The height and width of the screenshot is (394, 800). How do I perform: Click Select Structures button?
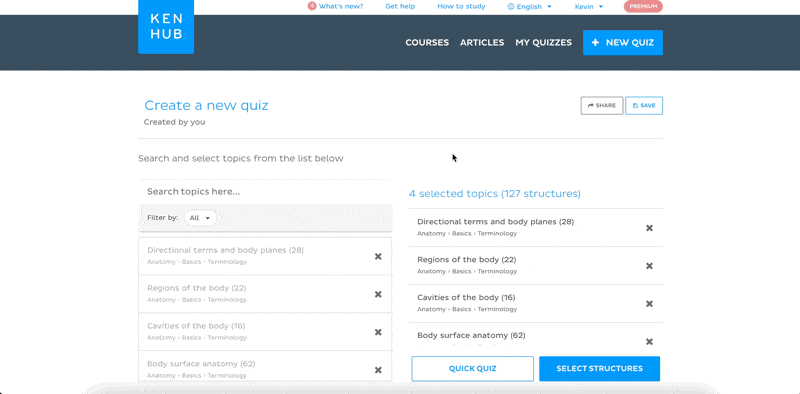click(x=599, y=368)
